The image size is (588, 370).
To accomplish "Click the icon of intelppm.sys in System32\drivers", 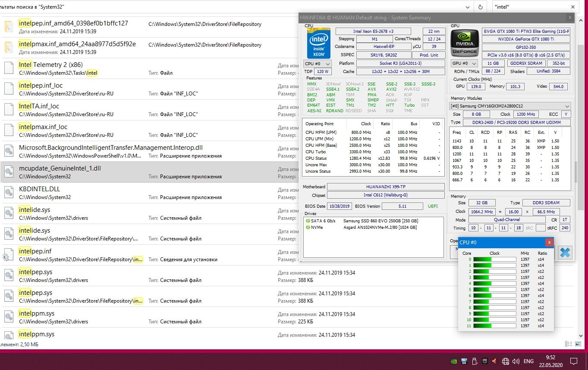I will [9, 317].
